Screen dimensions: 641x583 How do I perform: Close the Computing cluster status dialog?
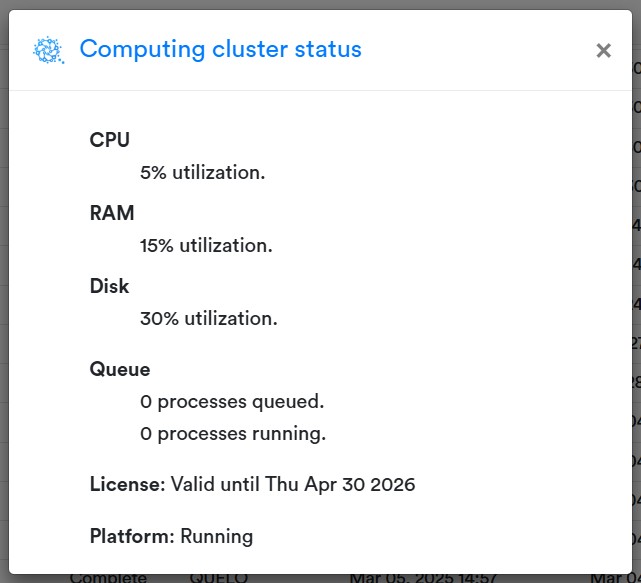(603, 51)
